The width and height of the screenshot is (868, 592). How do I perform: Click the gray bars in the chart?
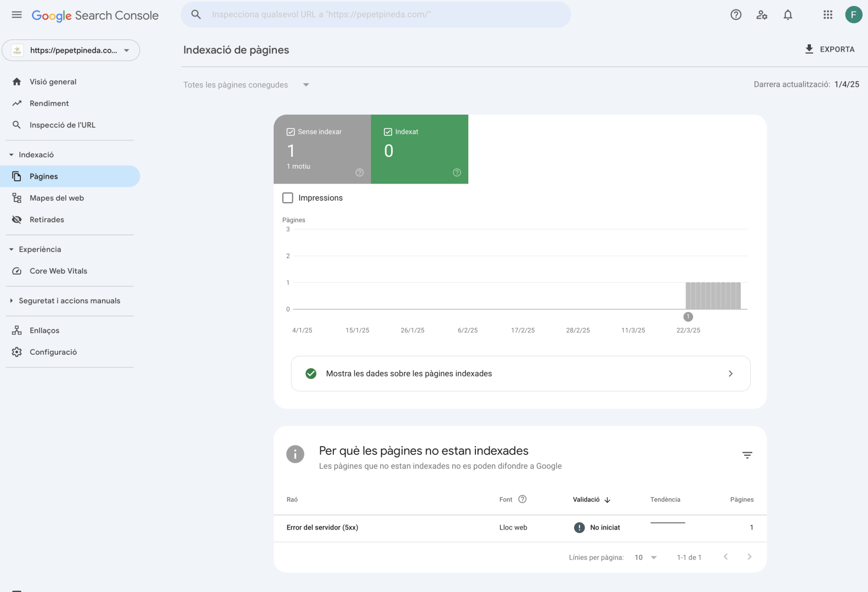[x=713, y=295]
